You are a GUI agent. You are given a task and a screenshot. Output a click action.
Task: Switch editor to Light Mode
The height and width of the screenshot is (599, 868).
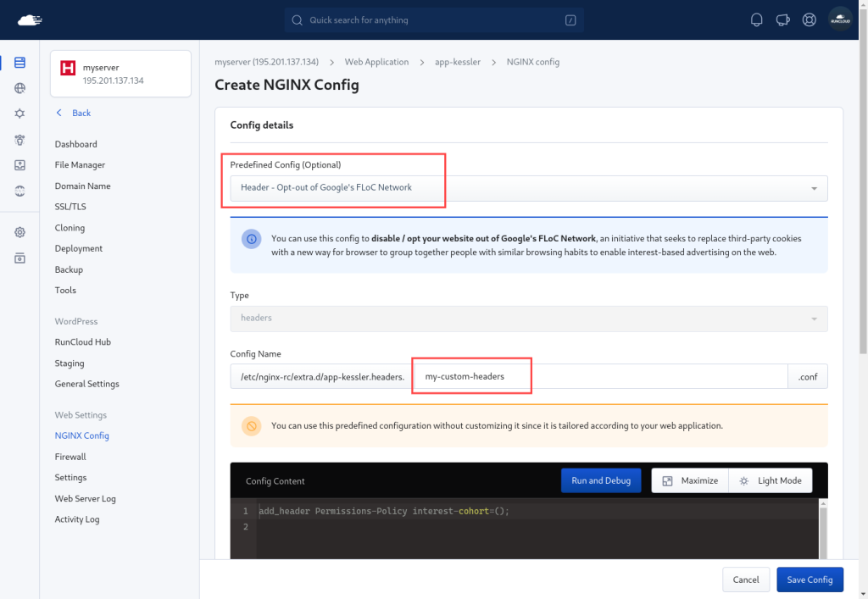pyautogui.click(x=770, y=480)
